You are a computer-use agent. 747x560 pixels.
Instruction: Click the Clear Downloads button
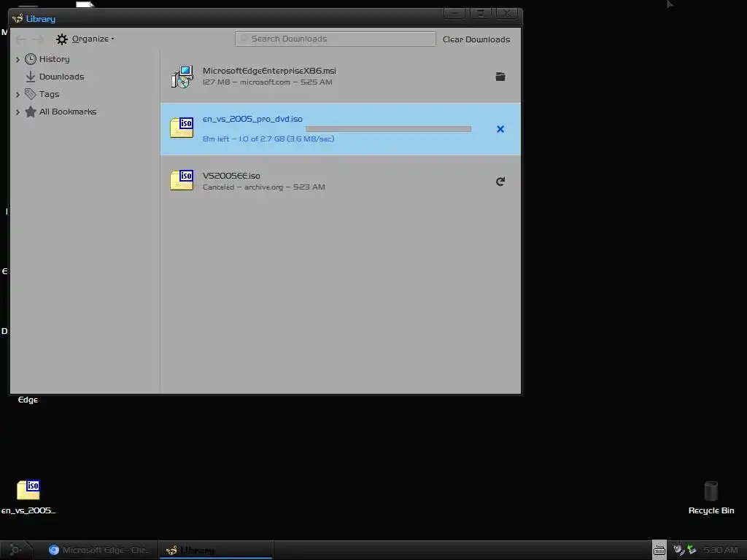click(476, 39)
